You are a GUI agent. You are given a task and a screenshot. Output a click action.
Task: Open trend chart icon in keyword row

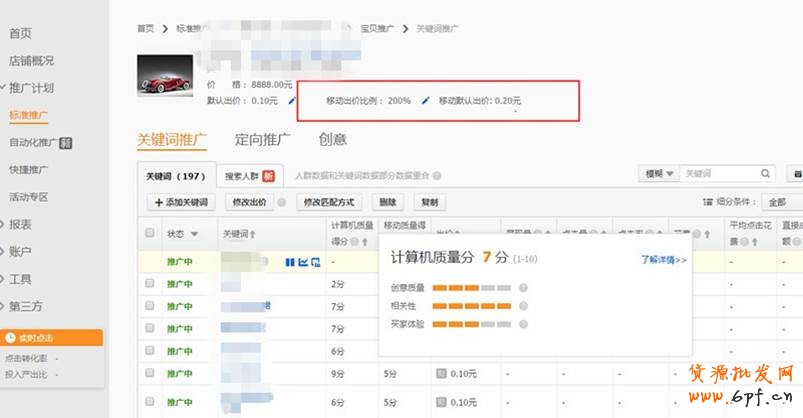[303, 263]
